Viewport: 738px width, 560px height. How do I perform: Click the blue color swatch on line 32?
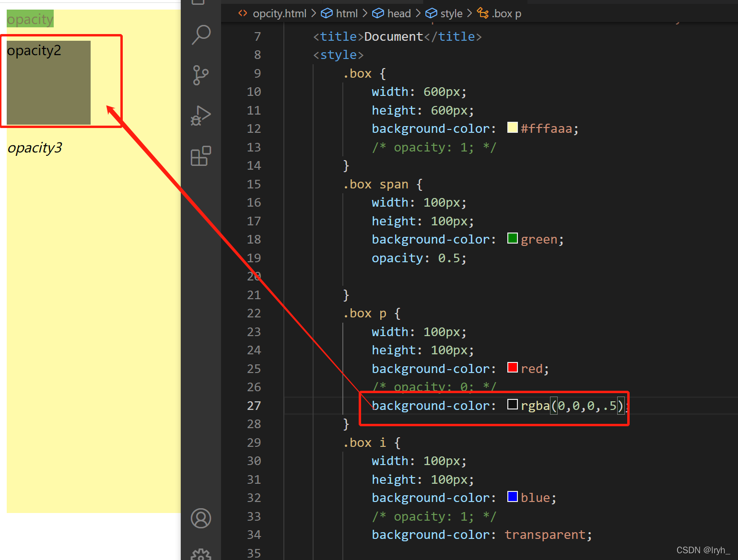click(x=513, y=497)
